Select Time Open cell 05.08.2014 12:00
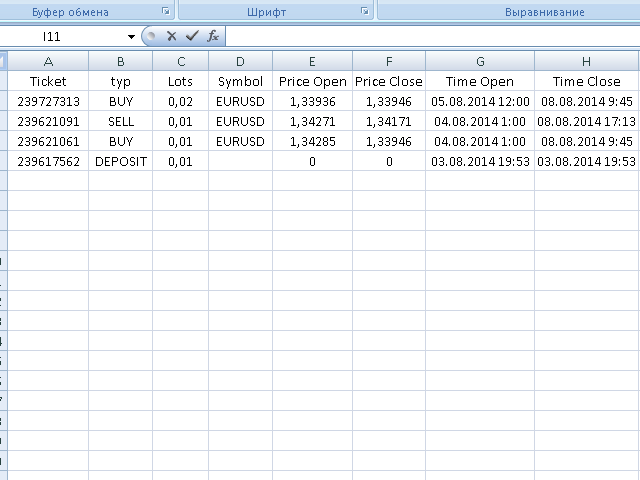640x480 pixels. pyautogui.click(x=480, y=101)
